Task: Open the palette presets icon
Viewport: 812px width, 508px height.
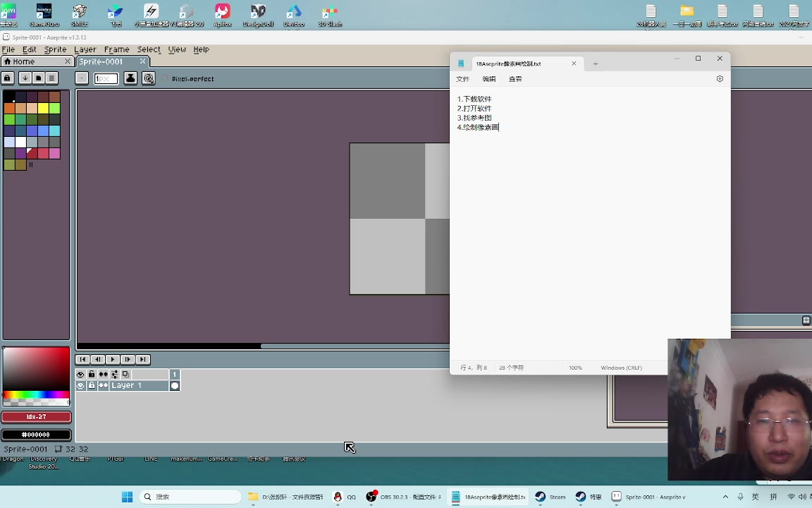Action: pyautogui.click(x=39, y=78)
